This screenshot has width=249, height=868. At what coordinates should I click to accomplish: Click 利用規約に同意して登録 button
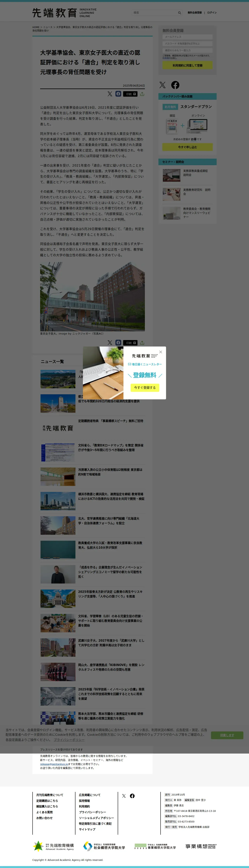(187, 65)
